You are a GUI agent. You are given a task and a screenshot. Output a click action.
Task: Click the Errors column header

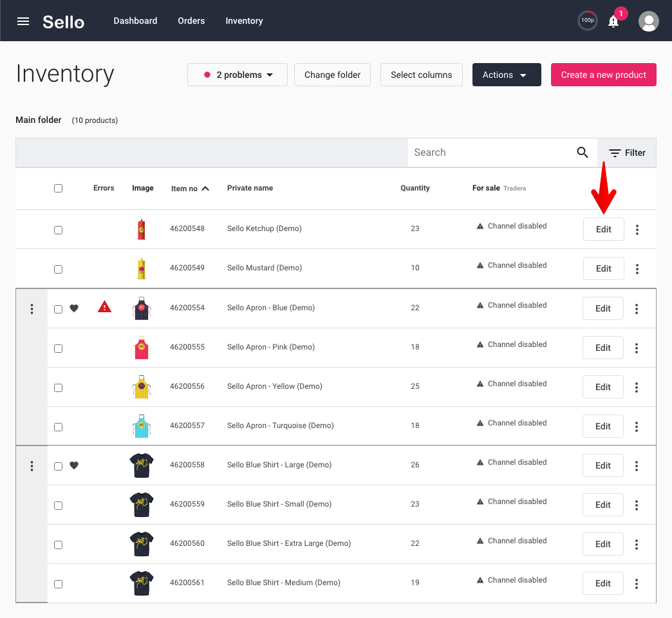coord(104,188)
